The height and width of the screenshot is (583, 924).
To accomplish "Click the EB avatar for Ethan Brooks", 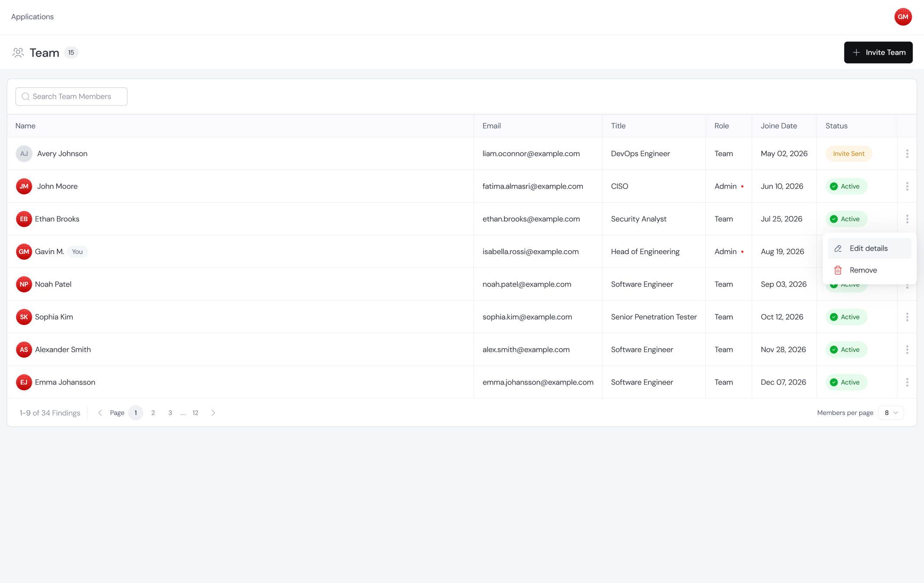I will coord(24,219).
